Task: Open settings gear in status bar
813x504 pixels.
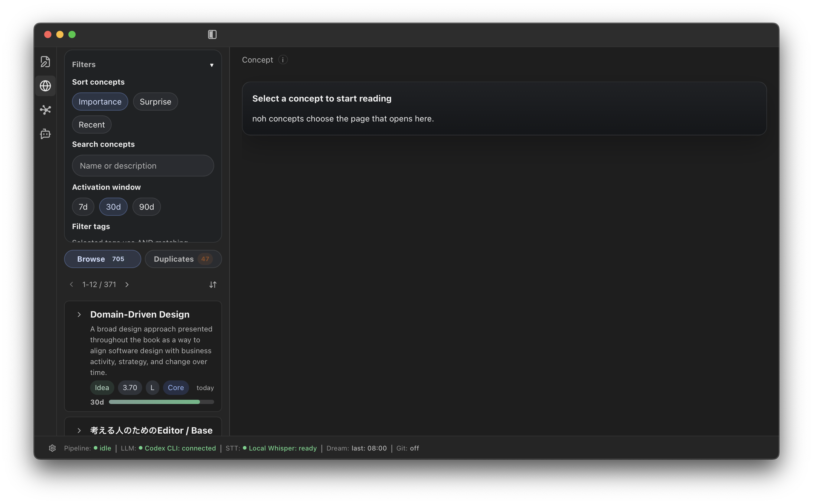Action: coord(52,448)
